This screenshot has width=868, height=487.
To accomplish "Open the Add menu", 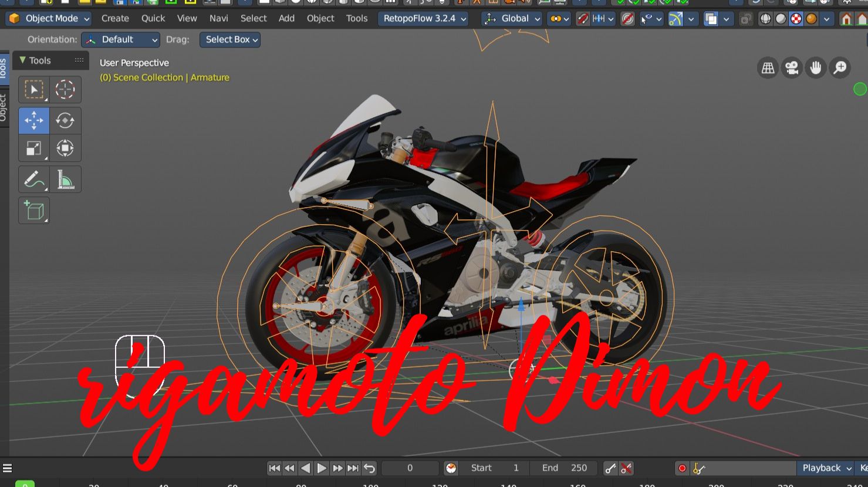I will [x=286, y=19].
